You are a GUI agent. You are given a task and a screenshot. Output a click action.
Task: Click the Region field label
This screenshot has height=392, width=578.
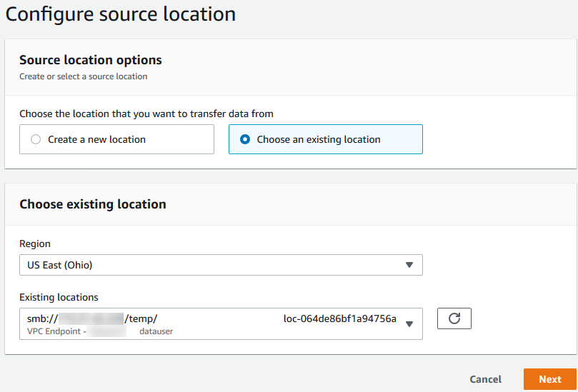(x=35, y=244)
